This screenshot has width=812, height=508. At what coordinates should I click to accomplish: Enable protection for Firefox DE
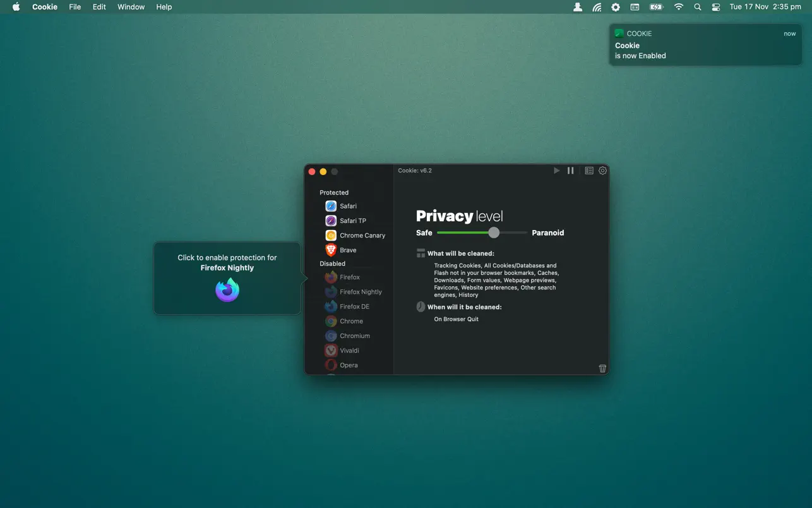(354, 306)
